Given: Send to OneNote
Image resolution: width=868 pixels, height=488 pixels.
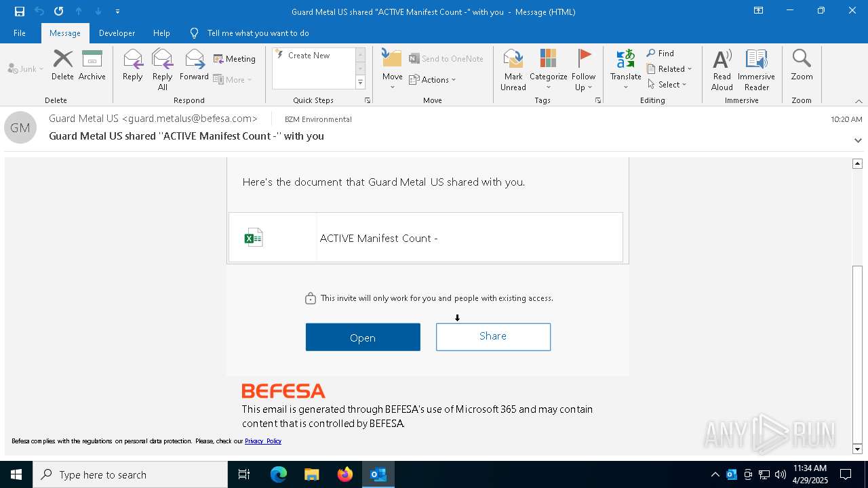Looking at the screenshot, I should pyautogui.click(x=446, y=59).
